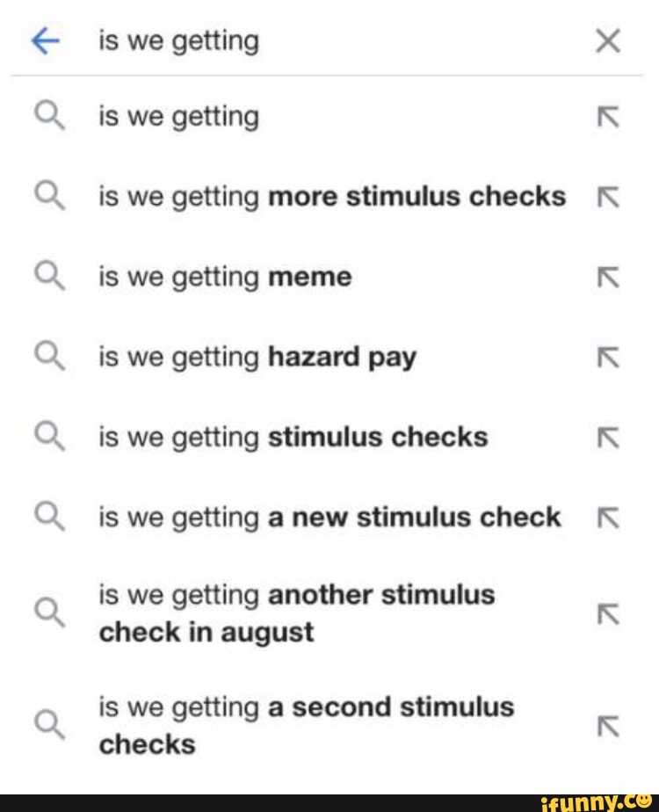Select the plain "is we getting" suggestion
Viewport: 659px width, 812px height.
(178, 116)
